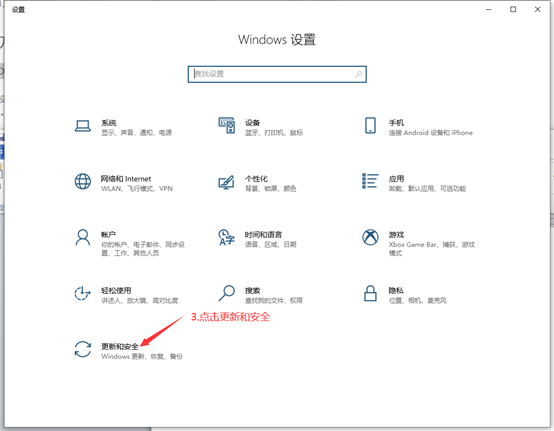Screen dimensions: 554x431
Task: Focus the 查找设置 search field
Action: (277, 74)
